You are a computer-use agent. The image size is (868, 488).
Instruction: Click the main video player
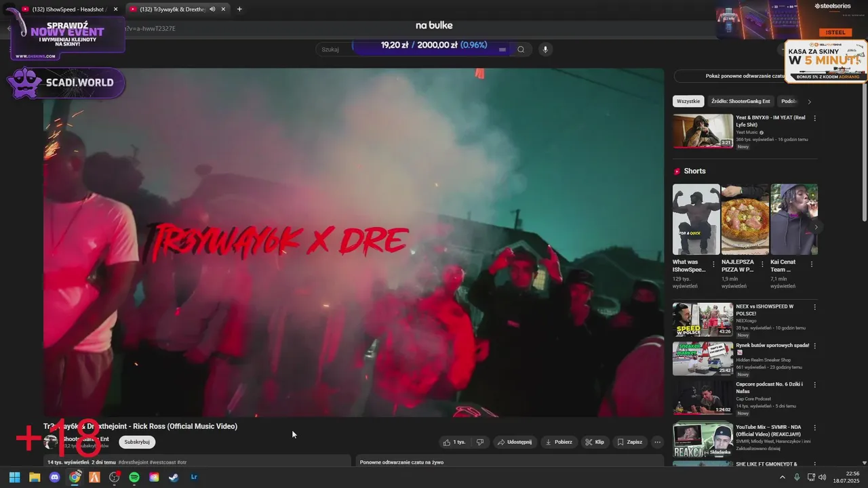(x=354, y=242)
